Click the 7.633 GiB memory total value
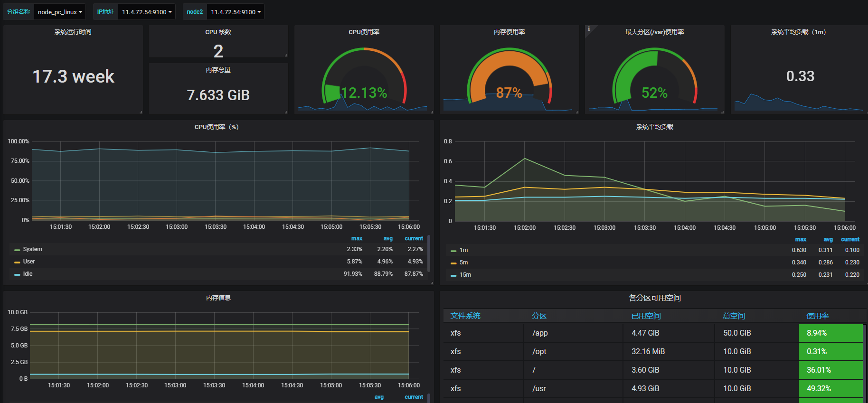The image size is (868, 403). click(x=218, y=95)
